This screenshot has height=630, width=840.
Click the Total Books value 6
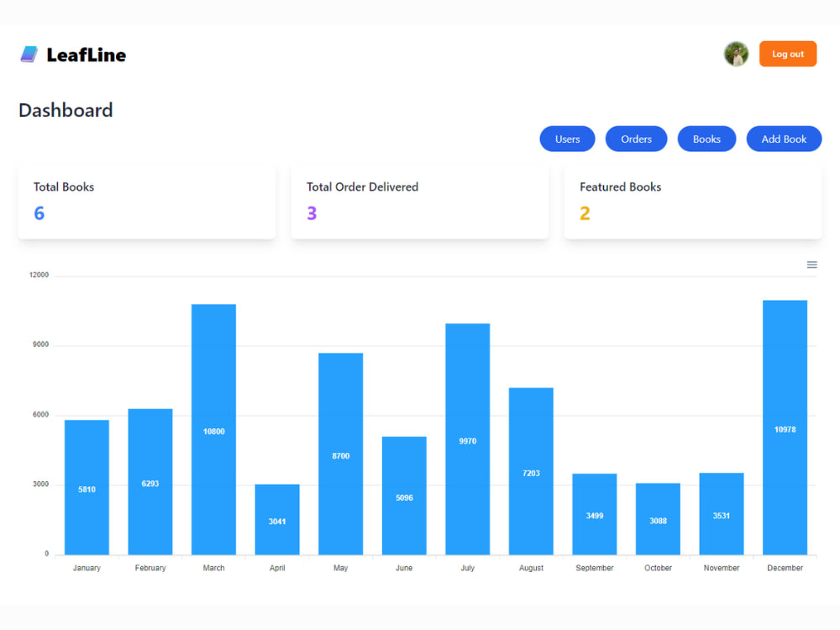click(x=39, y=213)
